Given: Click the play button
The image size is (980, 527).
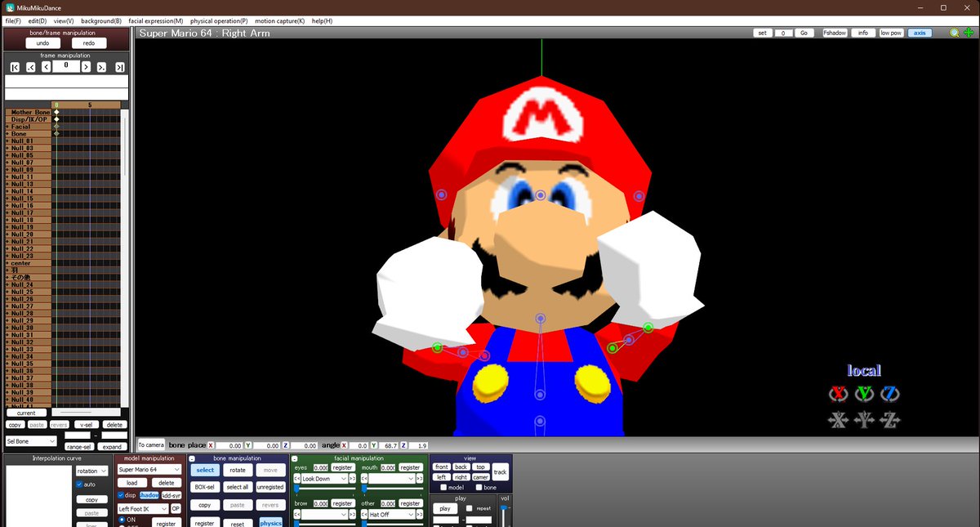Looking at the screenshot, I should tap(445, 508).
